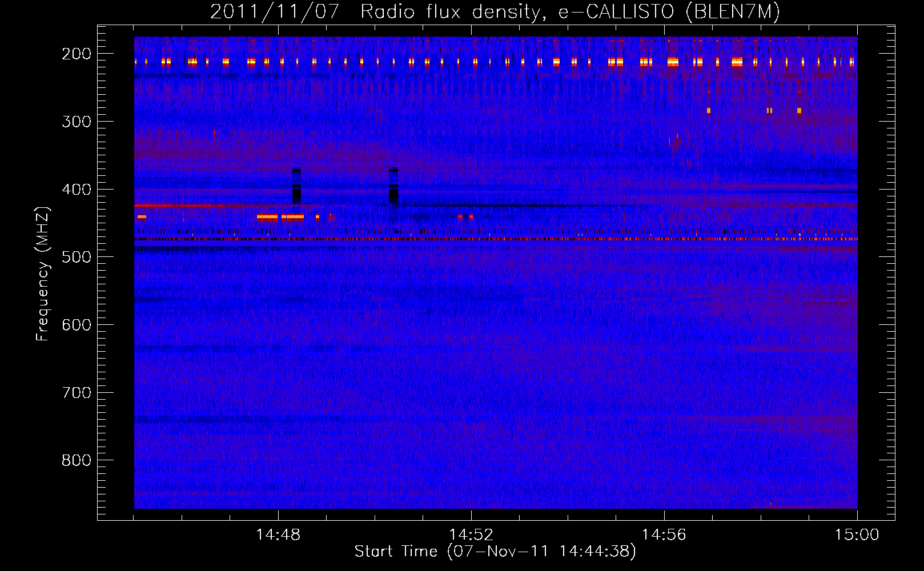The height and width of the screenshot is (571, 924).
Task: Click the 15:00 time tick label
Action: pos(857,535)
